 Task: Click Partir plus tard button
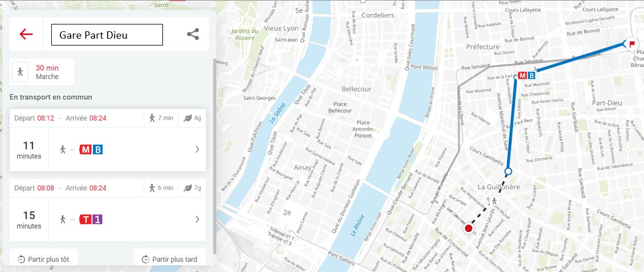point(170,259)
